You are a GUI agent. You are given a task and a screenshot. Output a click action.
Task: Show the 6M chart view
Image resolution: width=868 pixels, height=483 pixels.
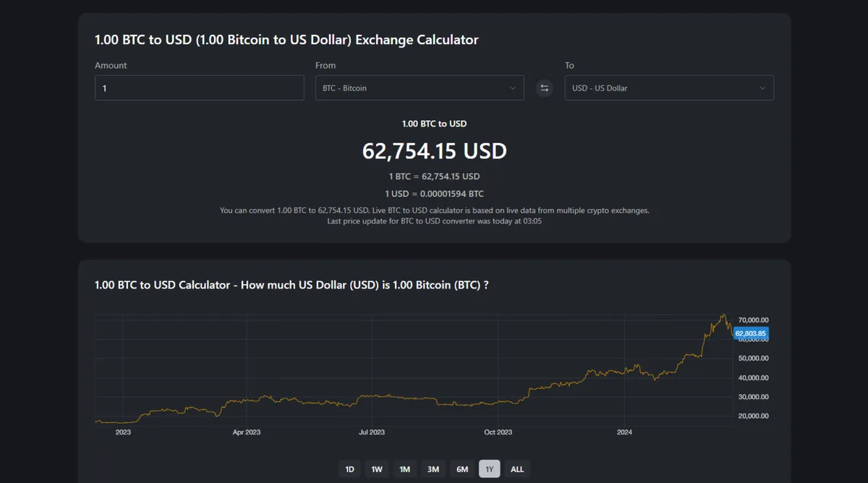[461, 469]
